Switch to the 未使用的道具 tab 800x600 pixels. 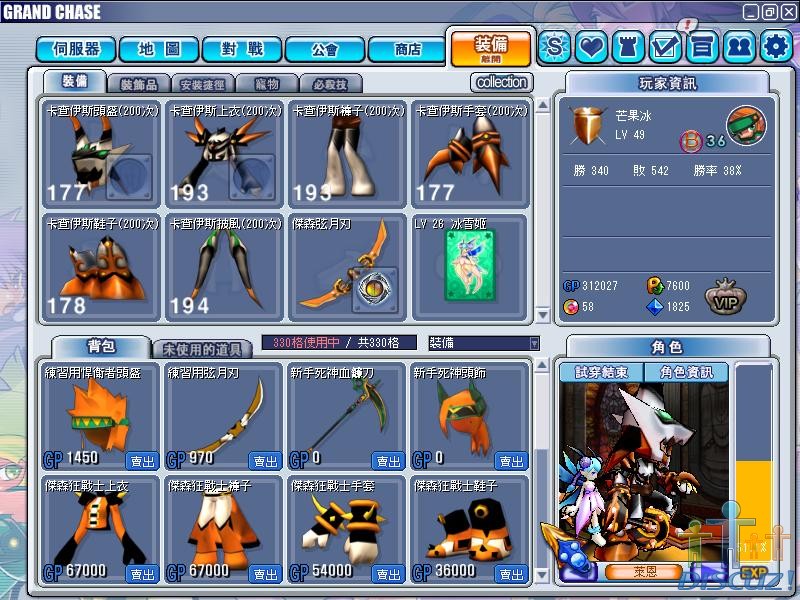203,349
